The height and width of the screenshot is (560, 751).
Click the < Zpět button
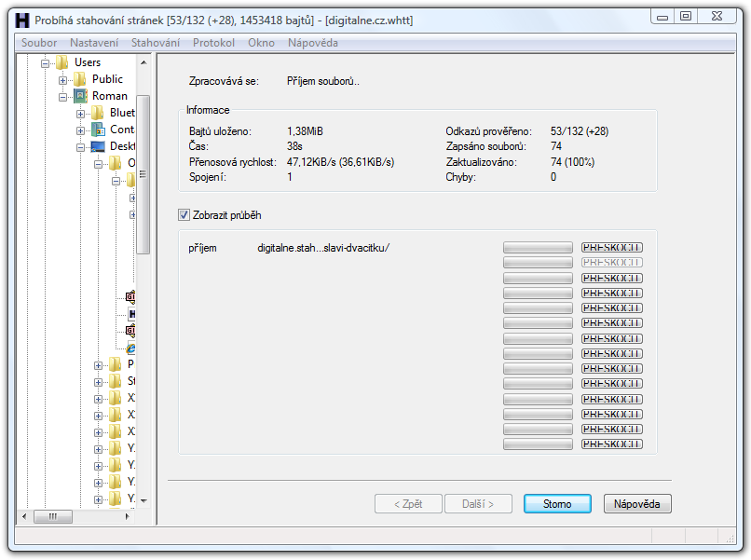[408, 504]
